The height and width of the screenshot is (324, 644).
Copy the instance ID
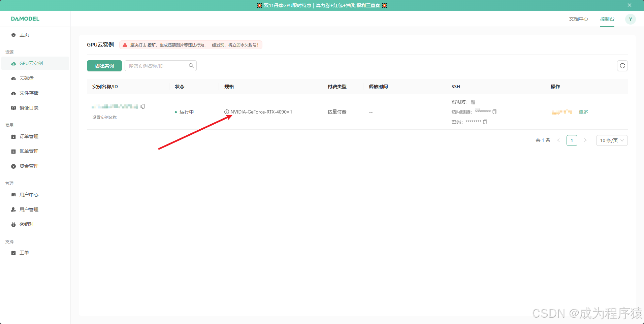click(143, 106)
